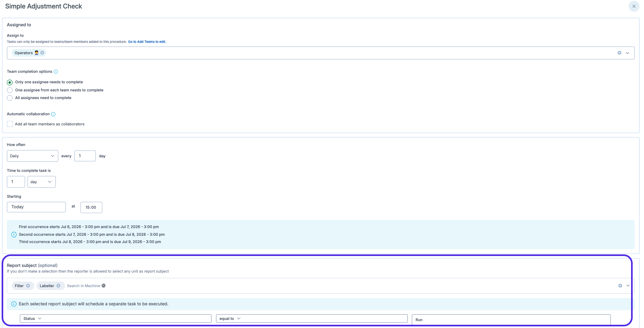Clear all selections in Assign to field
The width and height of the screenshot is (644, 328).
[619, 53]
